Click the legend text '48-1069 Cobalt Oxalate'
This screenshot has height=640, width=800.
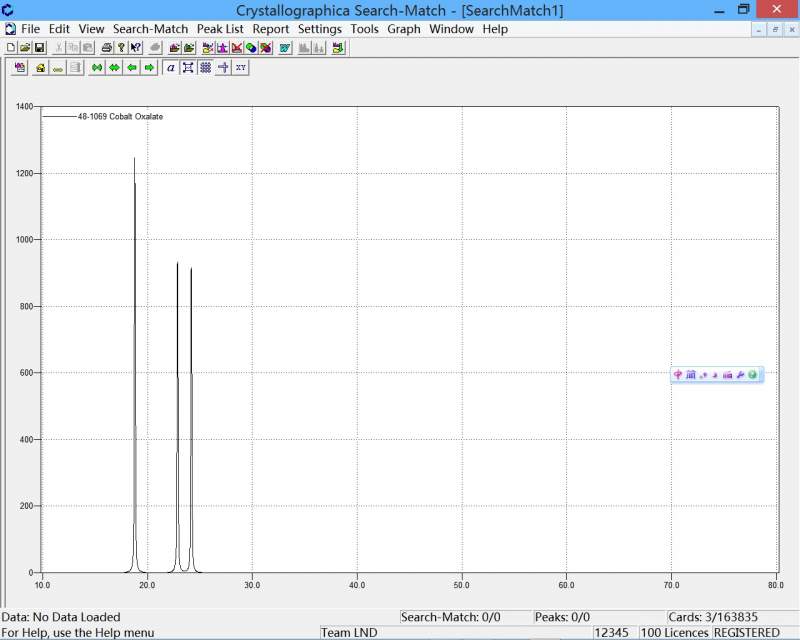[x=120, y=116]
